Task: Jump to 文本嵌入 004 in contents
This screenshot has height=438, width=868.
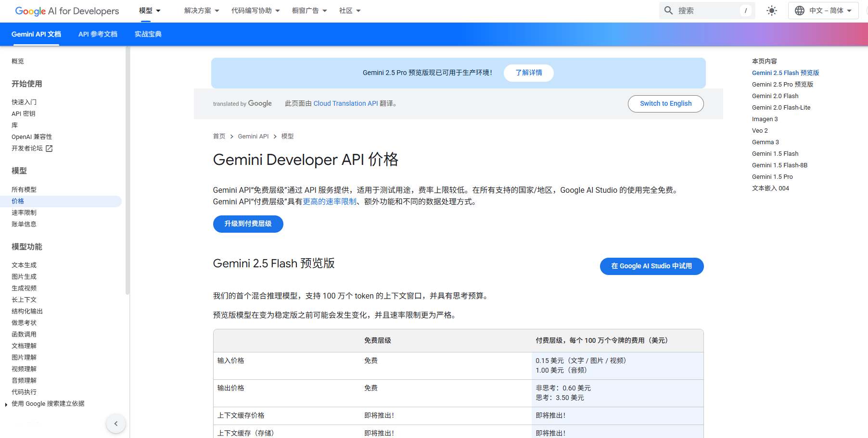Action: (770, 188)
